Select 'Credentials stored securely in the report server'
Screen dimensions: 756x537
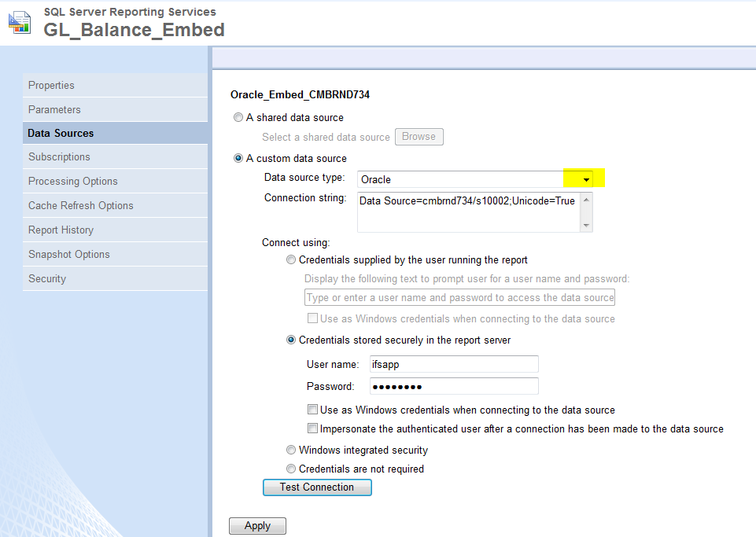click(291, 340)
